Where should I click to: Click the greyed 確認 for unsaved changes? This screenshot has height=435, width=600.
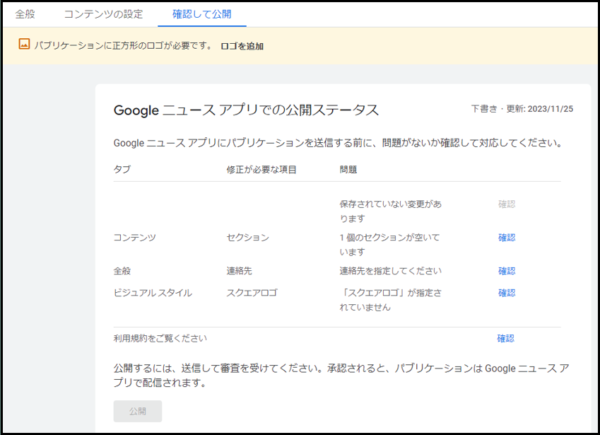tap(507, 204)
